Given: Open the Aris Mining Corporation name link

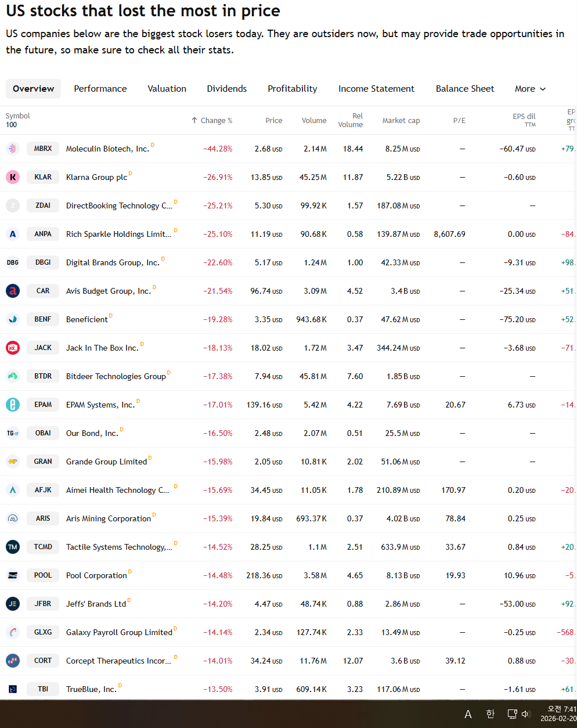Looking at the screenshot, I should [x=109, y=518].
